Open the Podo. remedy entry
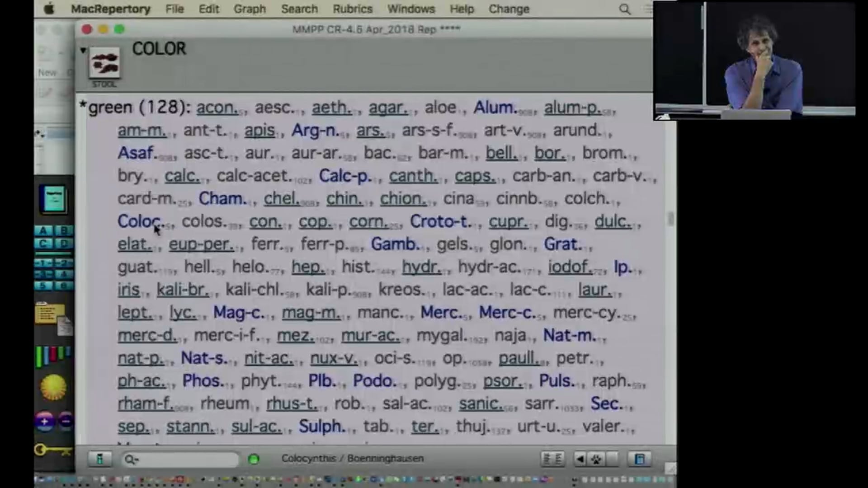 (374, 381)
